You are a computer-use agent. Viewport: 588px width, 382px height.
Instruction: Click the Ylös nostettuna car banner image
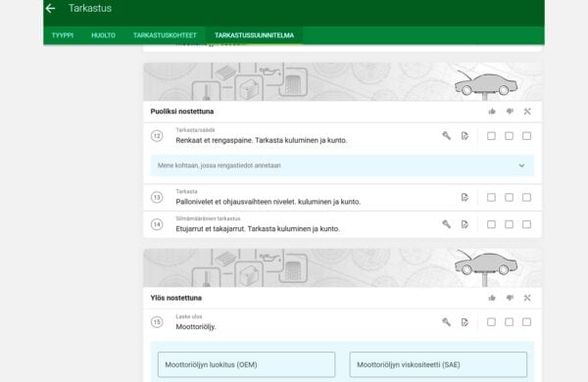342,268
